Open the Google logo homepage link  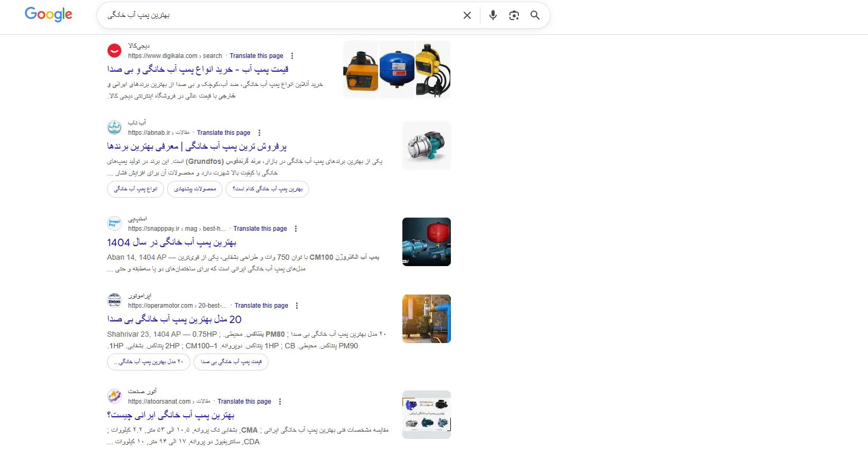click(49, 14)
